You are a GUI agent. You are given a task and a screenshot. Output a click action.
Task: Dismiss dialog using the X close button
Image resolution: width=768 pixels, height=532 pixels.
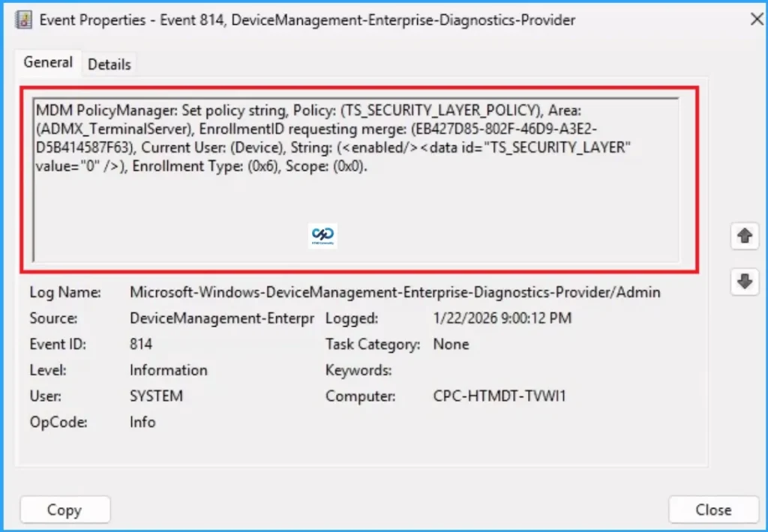point(757,19)
